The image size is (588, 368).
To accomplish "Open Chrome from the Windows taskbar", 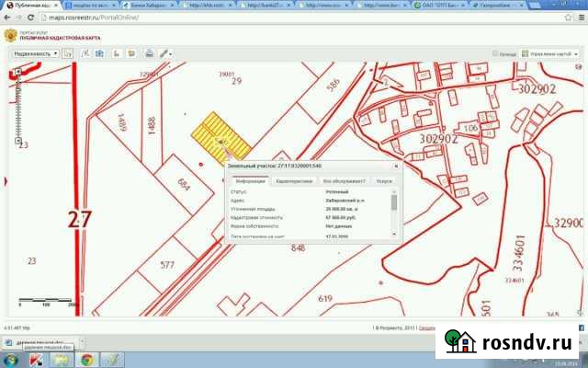I will (86, 360).
